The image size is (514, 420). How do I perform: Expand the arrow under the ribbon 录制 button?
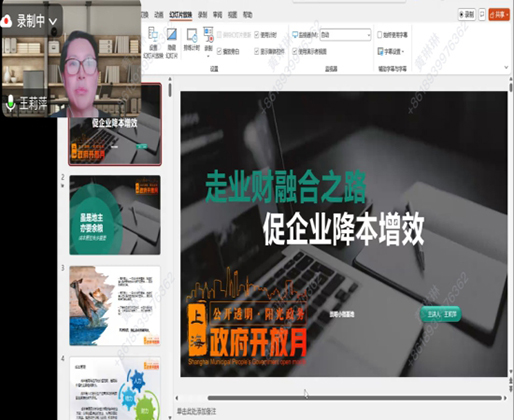208,56
